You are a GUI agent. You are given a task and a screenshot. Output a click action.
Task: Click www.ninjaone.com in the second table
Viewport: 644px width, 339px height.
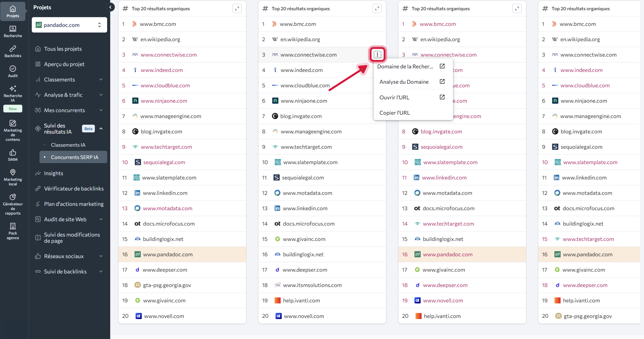point(304,101)
